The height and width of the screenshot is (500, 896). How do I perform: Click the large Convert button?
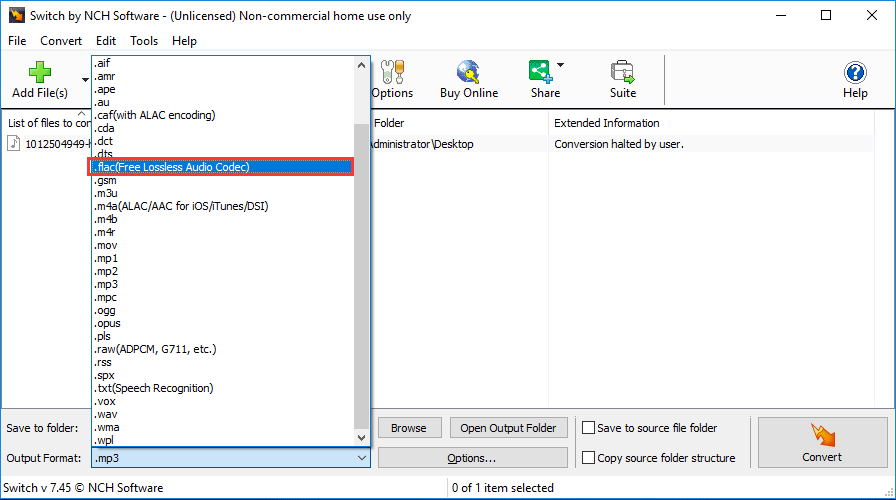pos(822,442)
